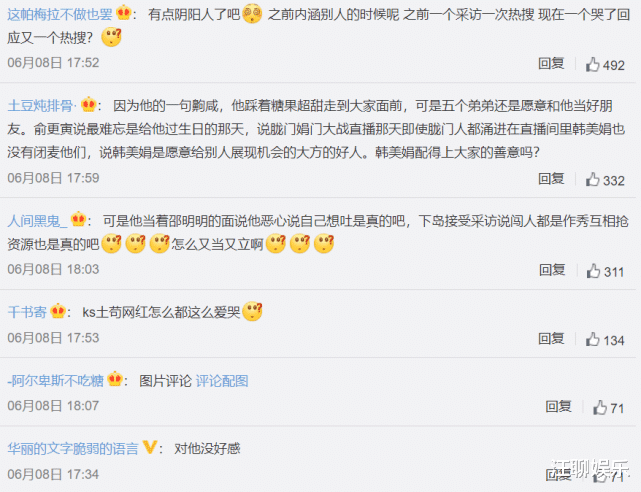Viewport: 641px width, 492px height.
Task: Reply to ks土苟网红 comment
Action: 551,338
